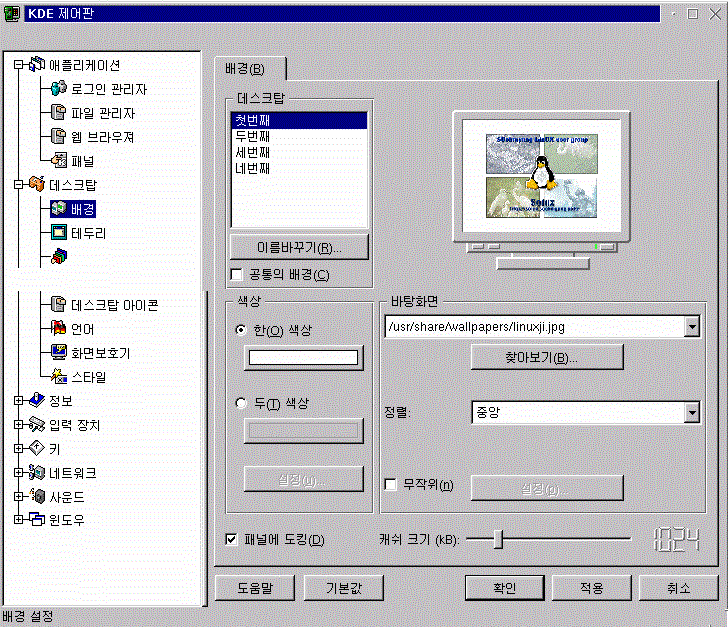Expand the 윈도우 tree node
The height and width of the screenshot is (627, 728).
click(18, 519)
